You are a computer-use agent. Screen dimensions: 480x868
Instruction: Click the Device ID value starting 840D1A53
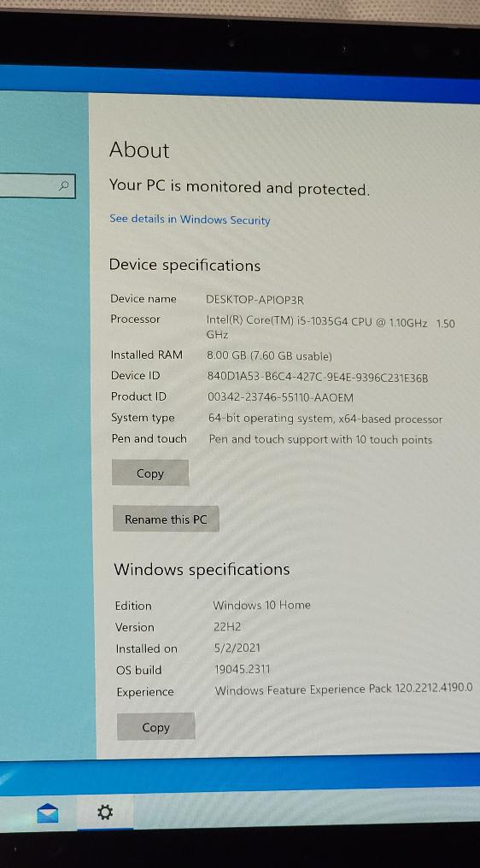(x=317, y=378)
